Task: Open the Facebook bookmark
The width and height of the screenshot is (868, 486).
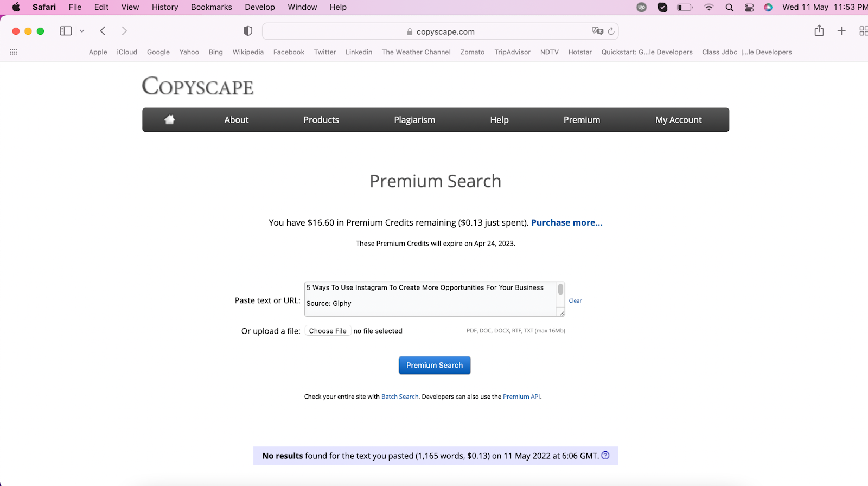Action: (289, 52)
